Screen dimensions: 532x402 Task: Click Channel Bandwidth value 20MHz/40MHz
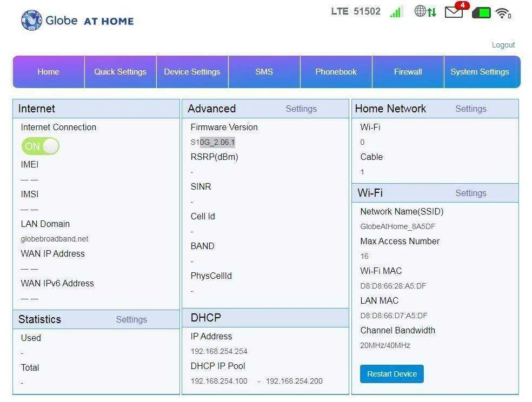(x=385, y=346)
